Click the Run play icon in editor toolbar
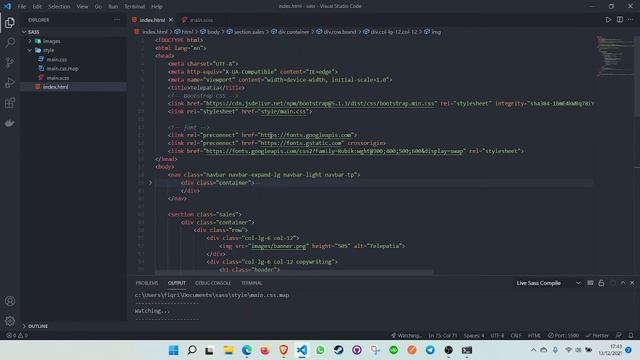Screen dimensions: 640x360 click(608, 20)
